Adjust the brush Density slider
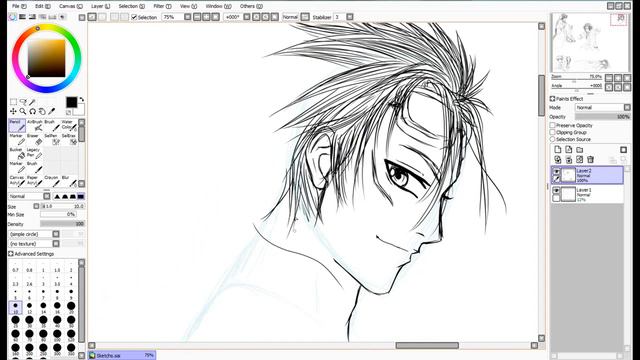 click(62, 224)
